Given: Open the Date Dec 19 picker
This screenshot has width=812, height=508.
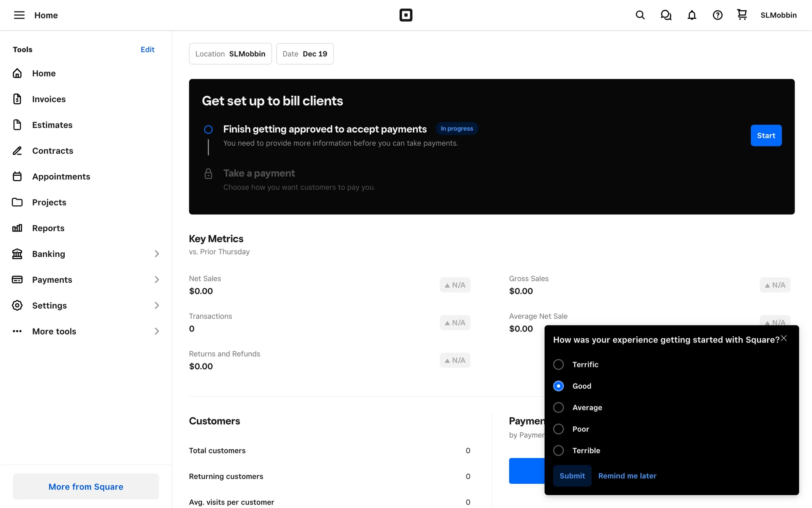Looking at the screenshot, I should [x=304, y=54].
